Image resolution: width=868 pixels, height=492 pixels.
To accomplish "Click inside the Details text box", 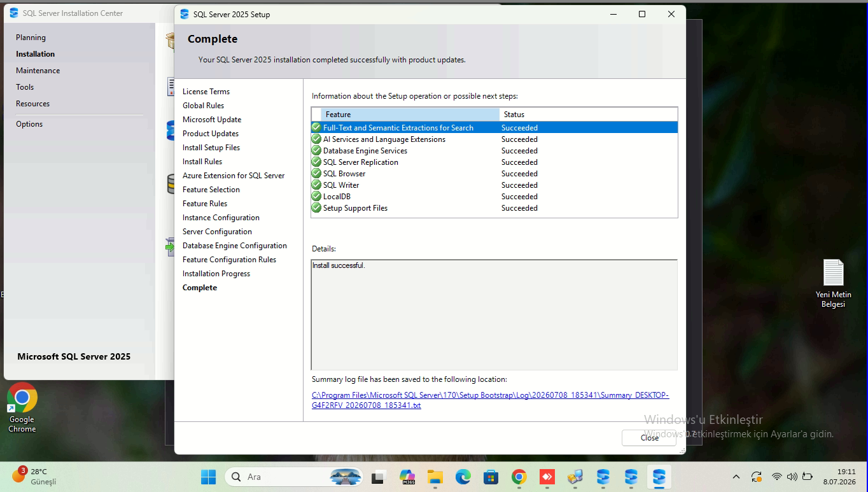I will tap(494, 314).
